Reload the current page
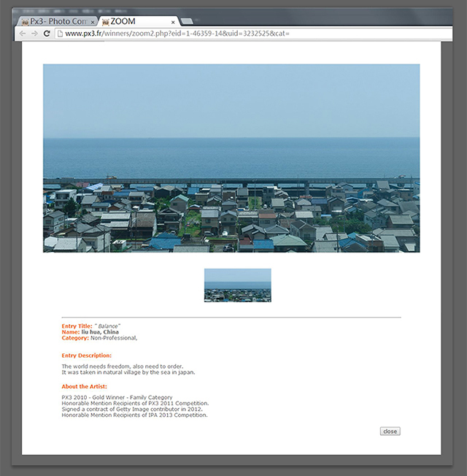This screenshot has height=476, width=467. (47, 34)
